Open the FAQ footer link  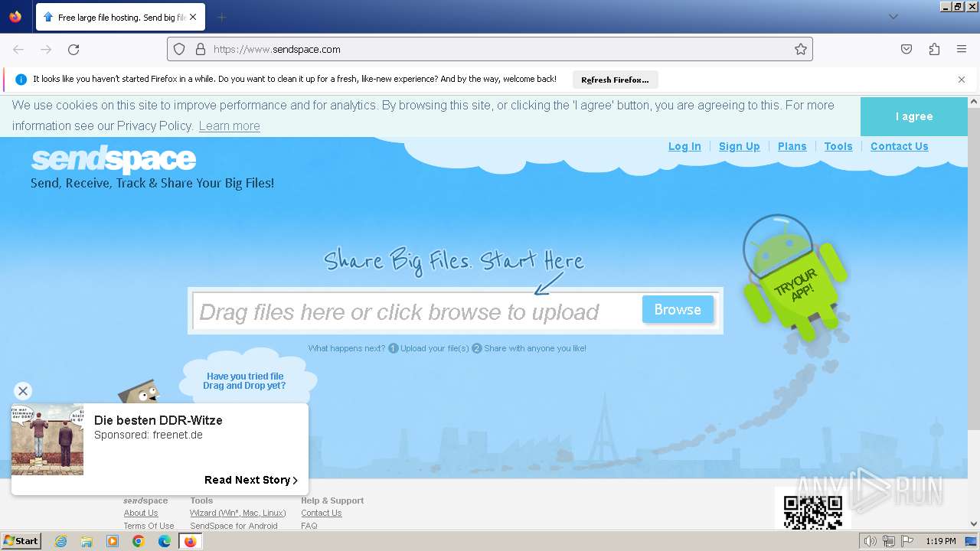tap(309, 526)
